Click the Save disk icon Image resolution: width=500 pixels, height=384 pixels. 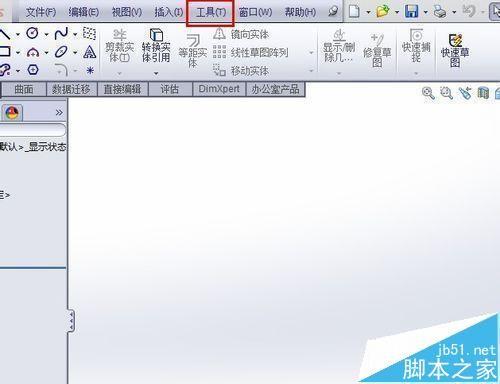click(412, 12)
